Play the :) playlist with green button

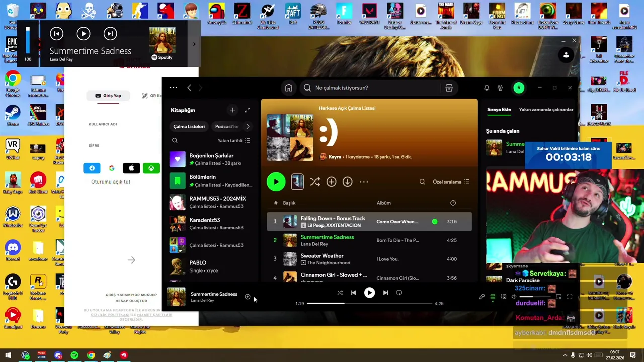coord(276,182)
